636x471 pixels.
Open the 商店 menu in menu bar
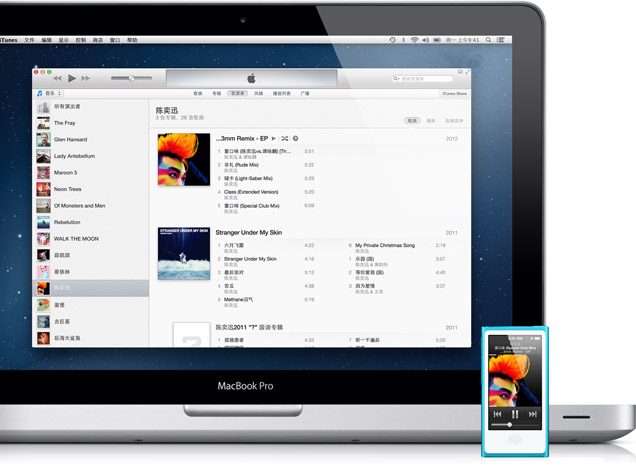point(98,40)
